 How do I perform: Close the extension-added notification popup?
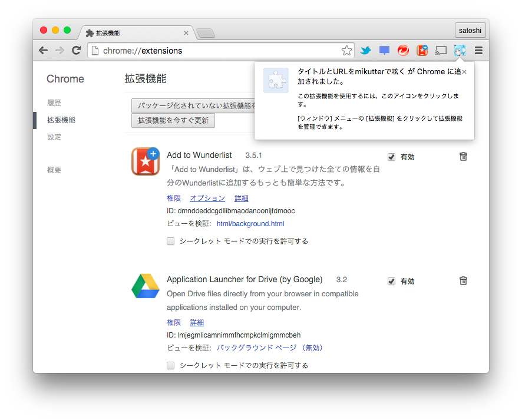[464, 72]
